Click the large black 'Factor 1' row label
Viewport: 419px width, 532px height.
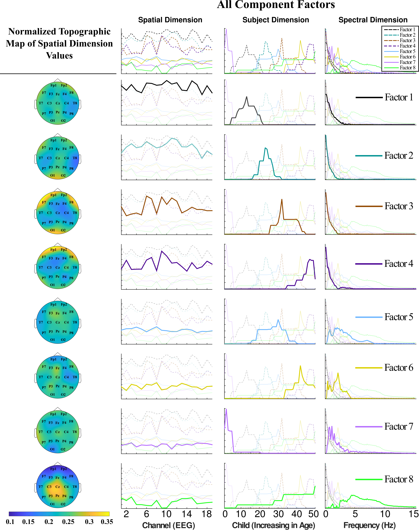coord(399,97)
